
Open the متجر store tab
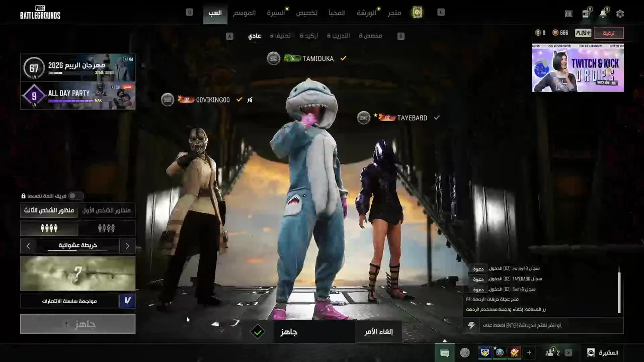[x=394, y=13]
